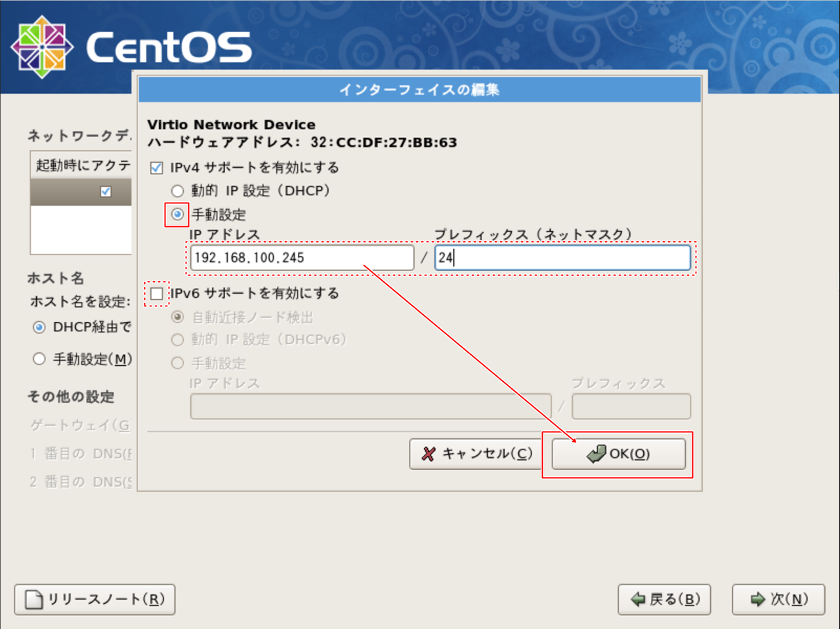Go to the Next installer step
840x629 pixels.
778,599
